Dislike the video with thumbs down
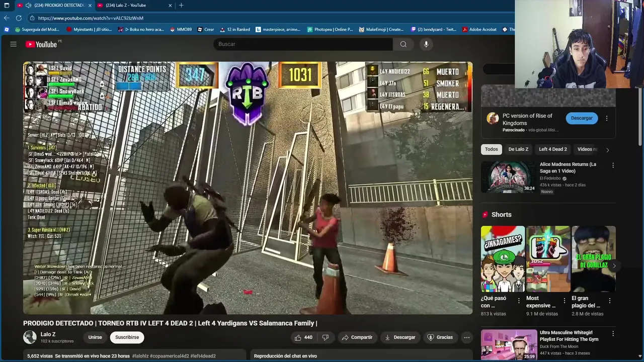644x362 pixels. point(326,337)
